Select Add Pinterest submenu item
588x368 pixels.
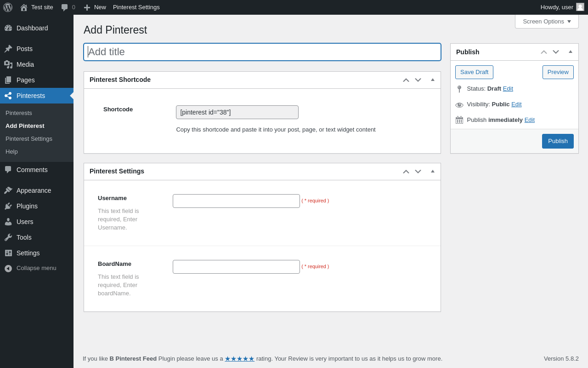[25, 126]
